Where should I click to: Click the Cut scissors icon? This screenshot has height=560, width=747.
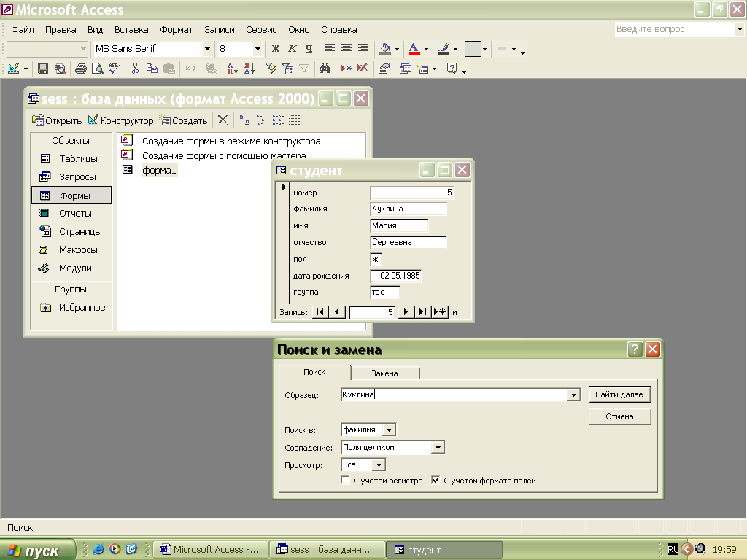tap(135, 69)
